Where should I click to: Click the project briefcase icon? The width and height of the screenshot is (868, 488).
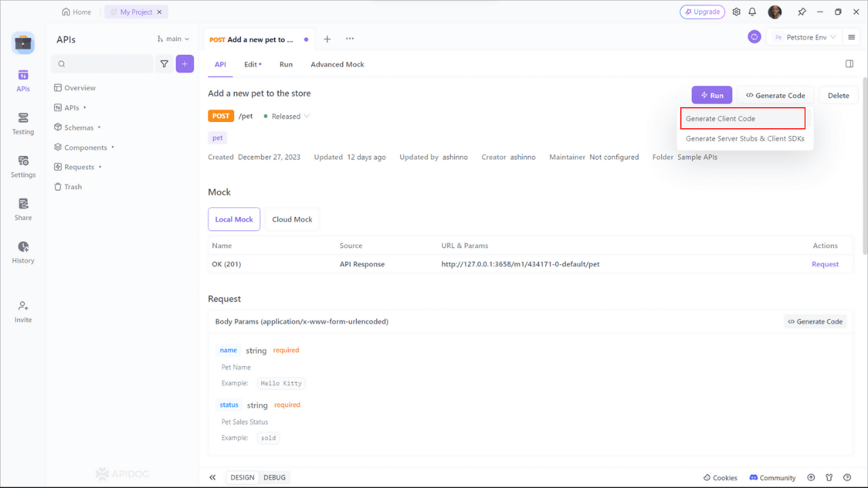tap(23, 43)
